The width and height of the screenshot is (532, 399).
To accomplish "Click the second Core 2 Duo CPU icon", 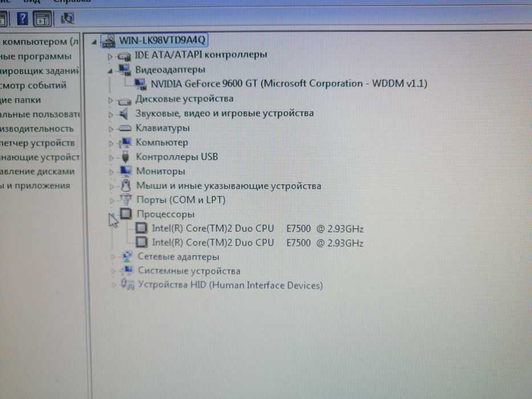I will pos(141,242).
